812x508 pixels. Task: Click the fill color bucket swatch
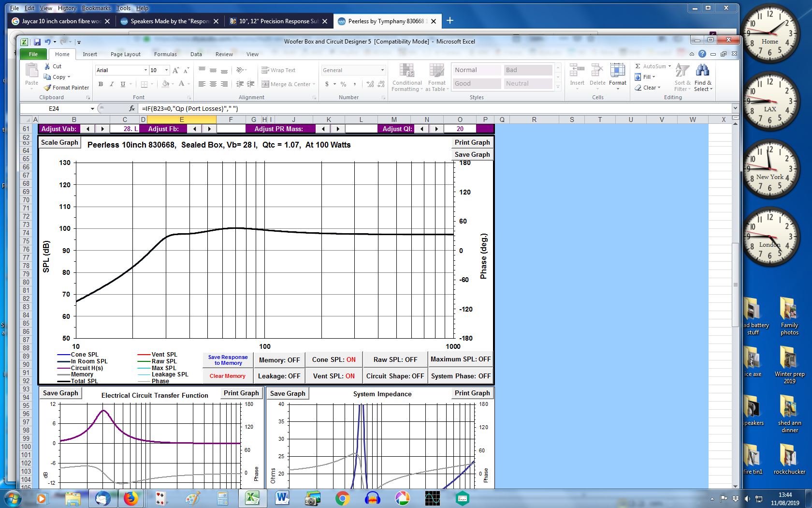tap(166, 84)
